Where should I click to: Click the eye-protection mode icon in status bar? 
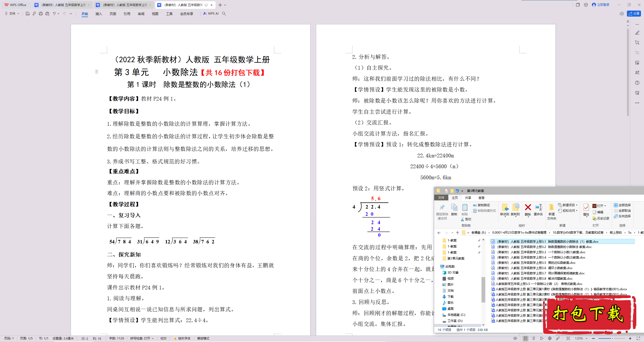(515, 338)
